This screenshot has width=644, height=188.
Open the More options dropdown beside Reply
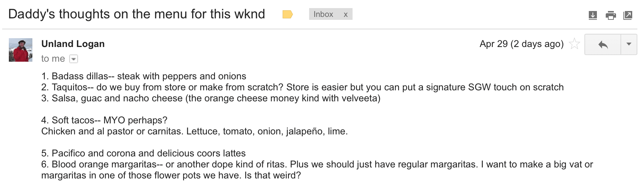click(x=629, y=44)
